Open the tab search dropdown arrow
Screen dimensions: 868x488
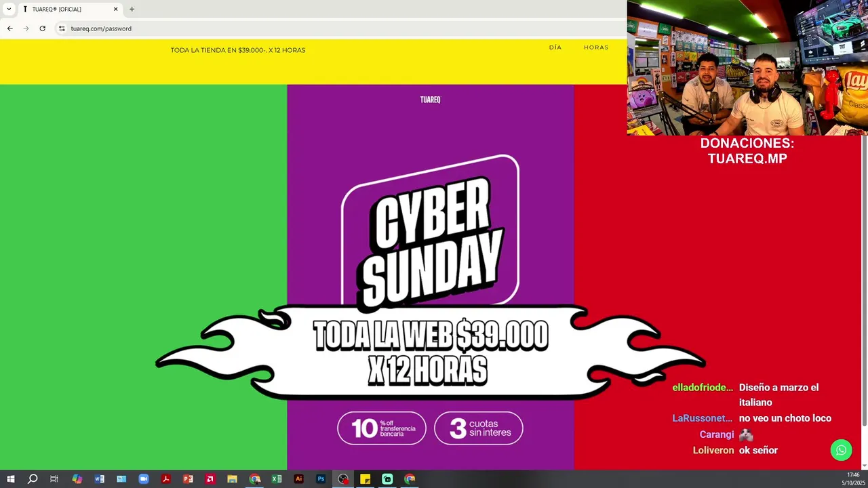coord(9,9)
